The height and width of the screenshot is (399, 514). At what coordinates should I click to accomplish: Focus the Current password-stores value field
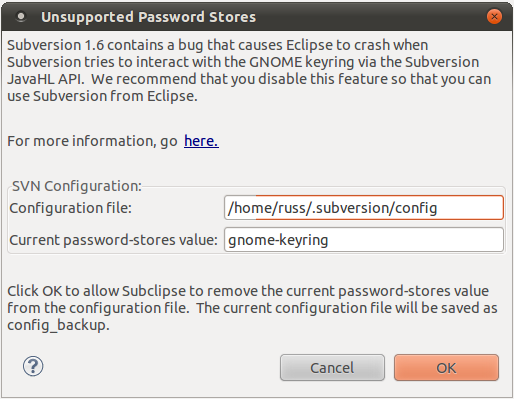(364, 239)
